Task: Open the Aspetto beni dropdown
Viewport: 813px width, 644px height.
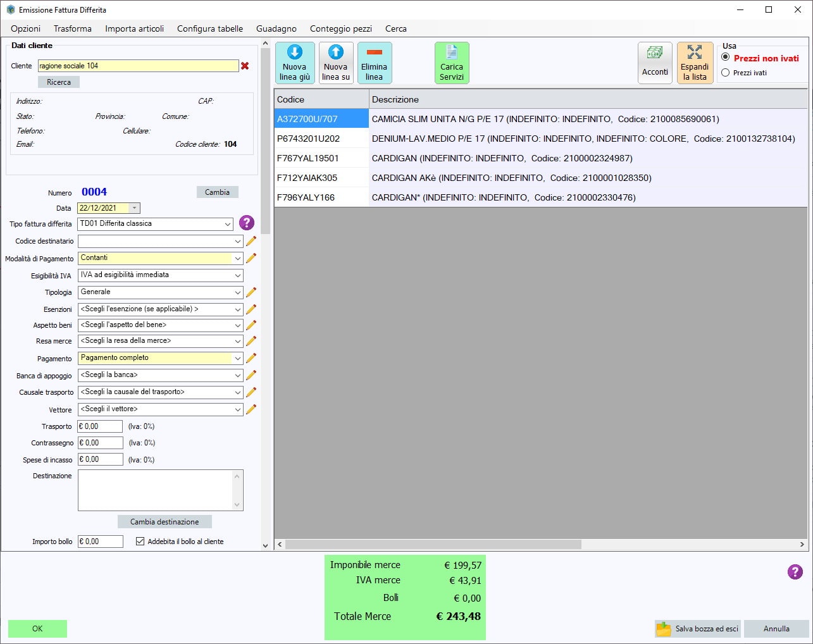Action: pos(238,325)
